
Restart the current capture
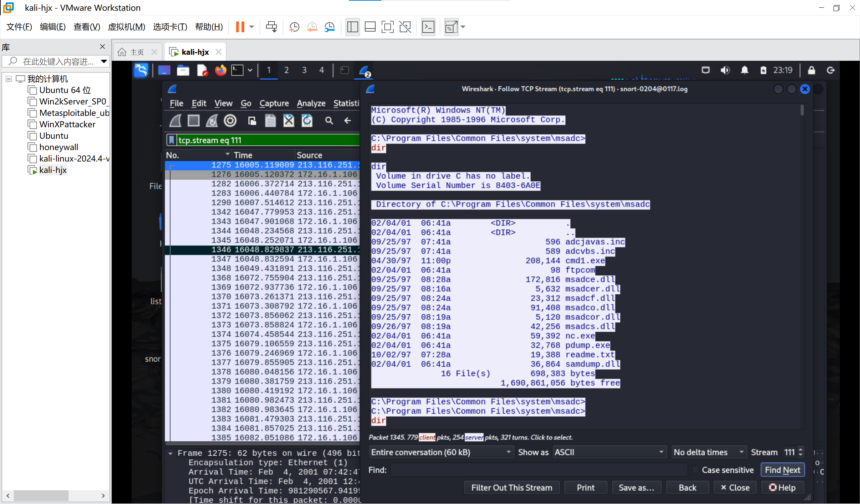pyautogui.click(x=212, y=120)
